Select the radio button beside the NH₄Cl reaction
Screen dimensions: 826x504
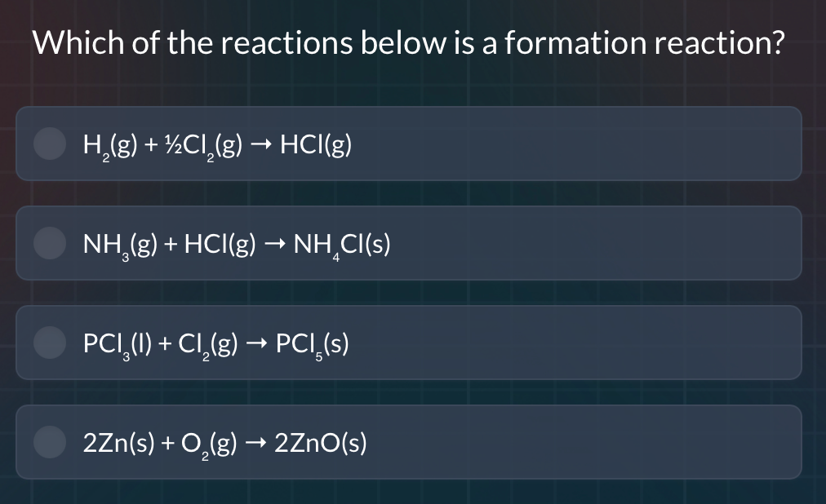(50, 243)
